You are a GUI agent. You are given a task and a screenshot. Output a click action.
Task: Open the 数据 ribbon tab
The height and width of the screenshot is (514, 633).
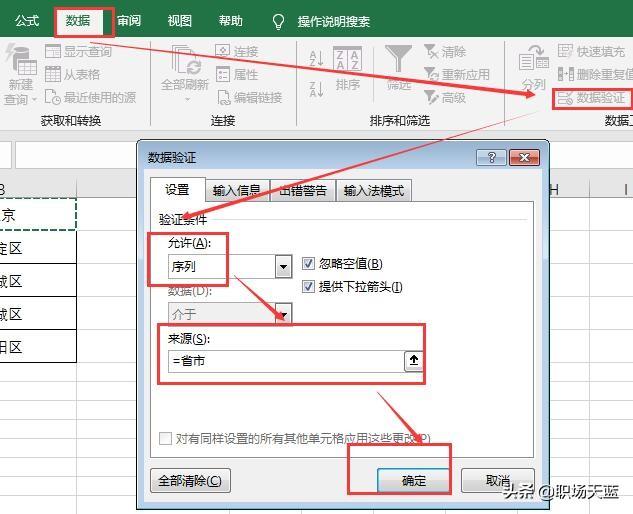(x=78, y=21)
